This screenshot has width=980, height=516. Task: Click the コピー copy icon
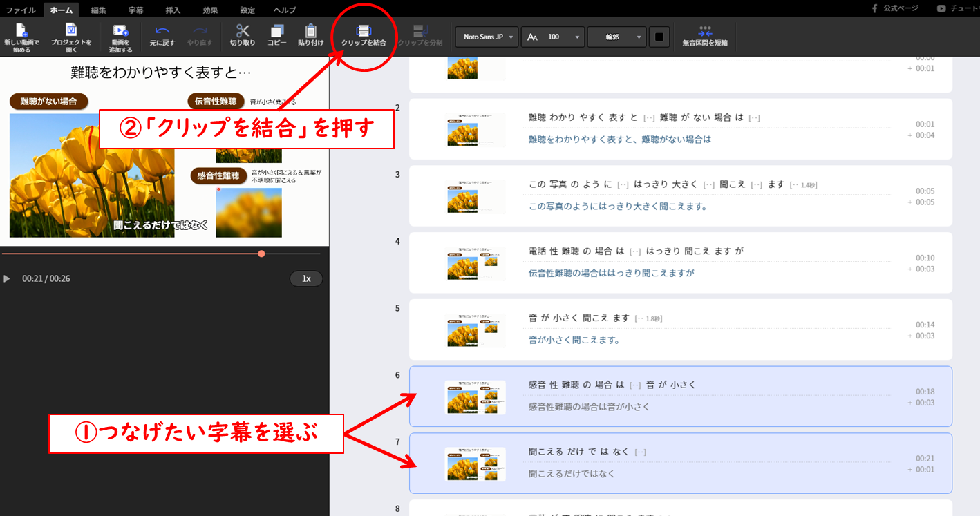(x=277, y=36)
